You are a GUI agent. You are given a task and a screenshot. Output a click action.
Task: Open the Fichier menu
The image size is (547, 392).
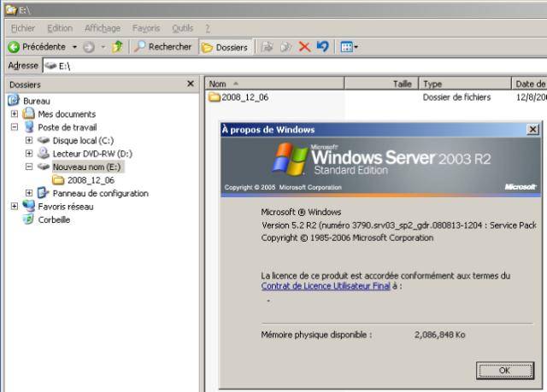pos(23,28)
